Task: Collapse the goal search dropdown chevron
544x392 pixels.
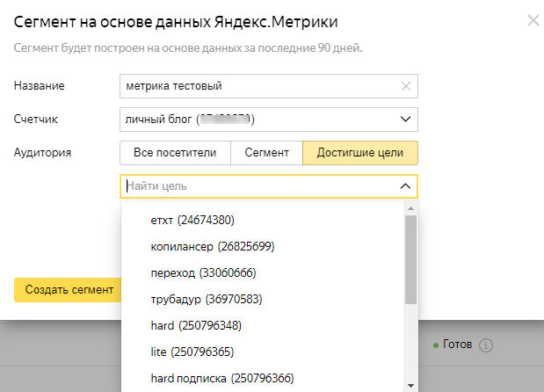Action: coord(404,186)
